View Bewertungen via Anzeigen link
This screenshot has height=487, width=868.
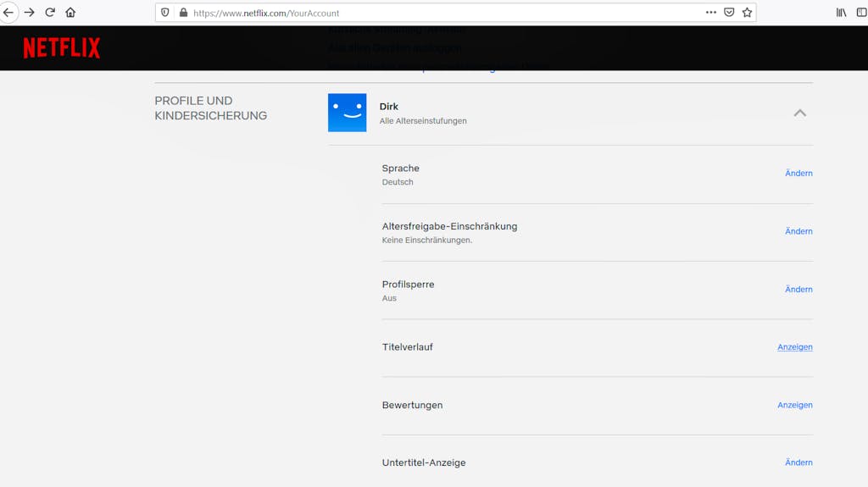pos(794,406)
